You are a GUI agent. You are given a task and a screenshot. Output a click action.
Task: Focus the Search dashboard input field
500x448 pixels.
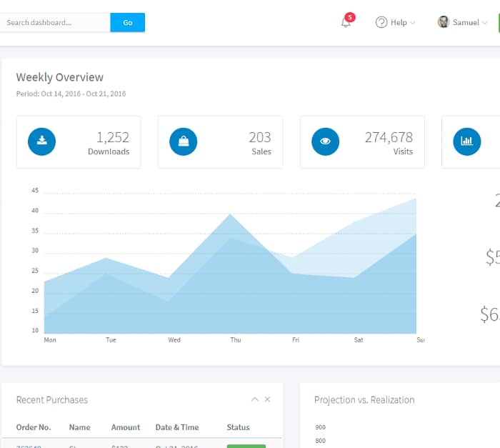pos(54,22)
